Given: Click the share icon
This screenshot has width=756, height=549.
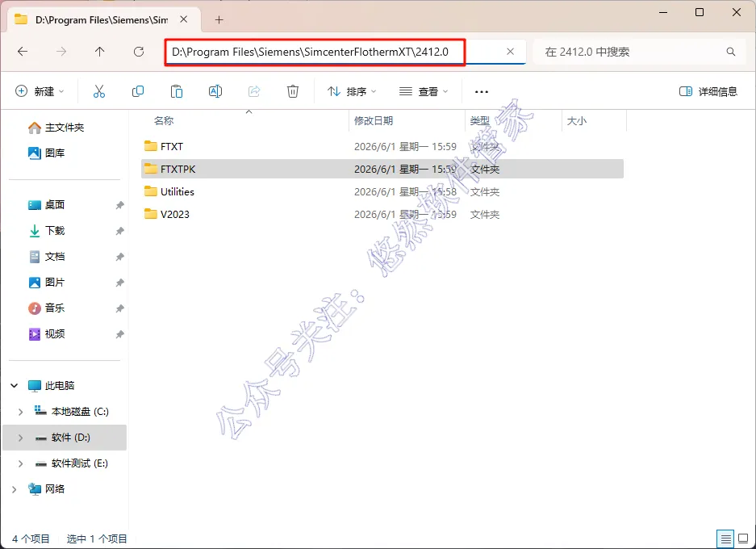Looking at the screenshot, I should point(254,91).
